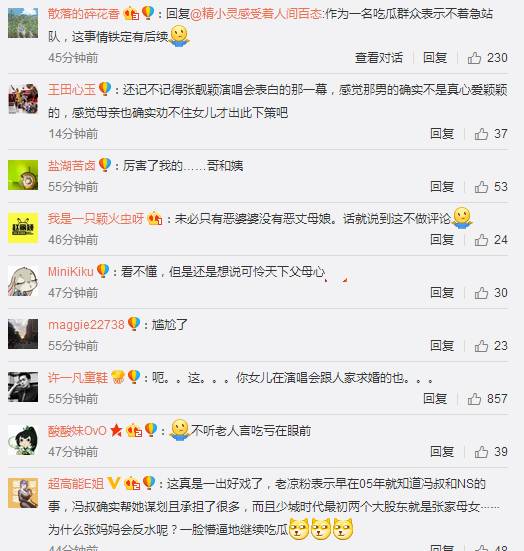Click thumbs-up on maggie22738's comment
The image size is (524, 551).
481,346
